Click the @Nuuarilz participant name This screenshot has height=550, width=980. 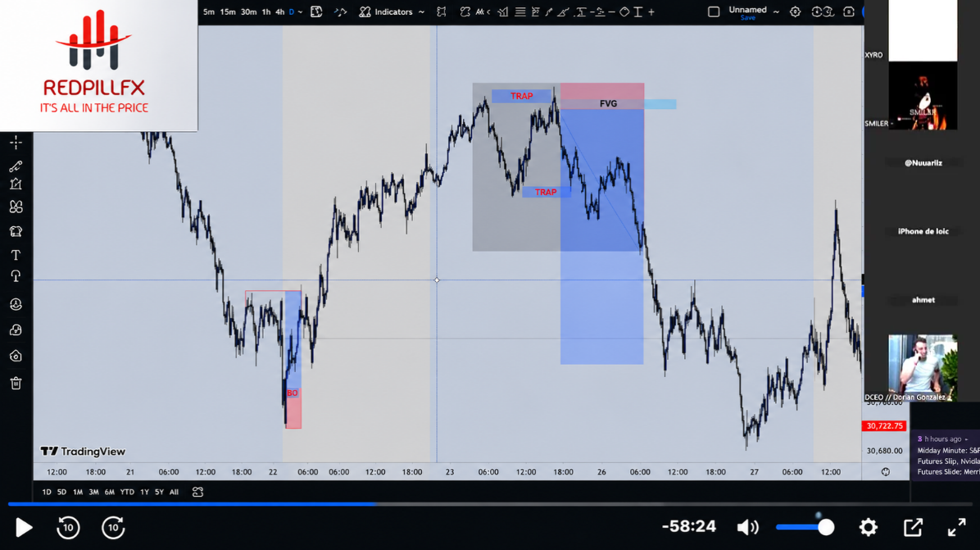coord(923,162)
